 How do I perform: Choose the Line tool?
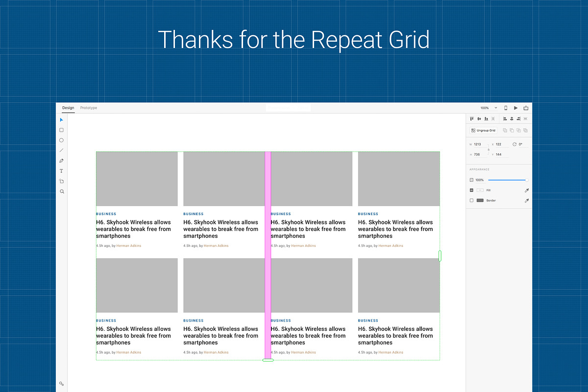[61, 150]
